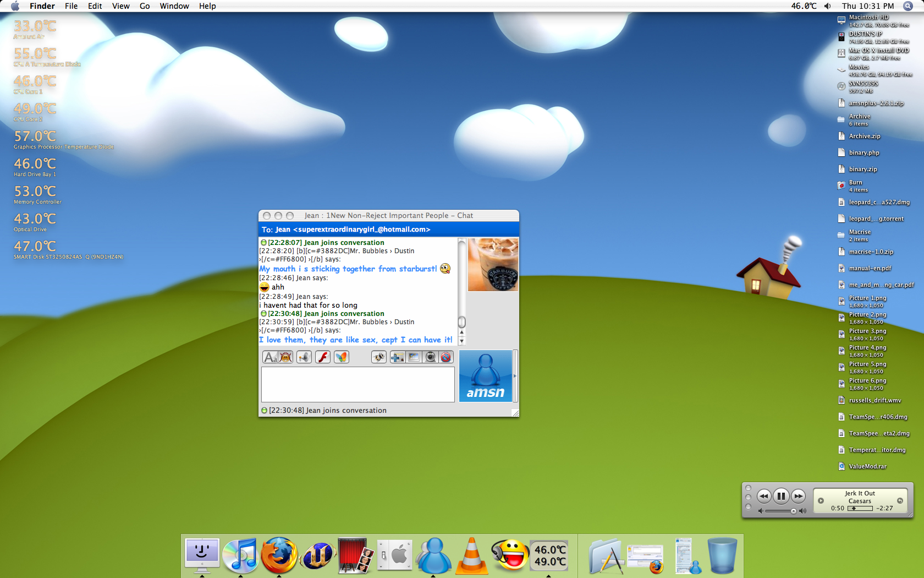Click the chat message input box
924x578 pixels.
tap(358, 384)
